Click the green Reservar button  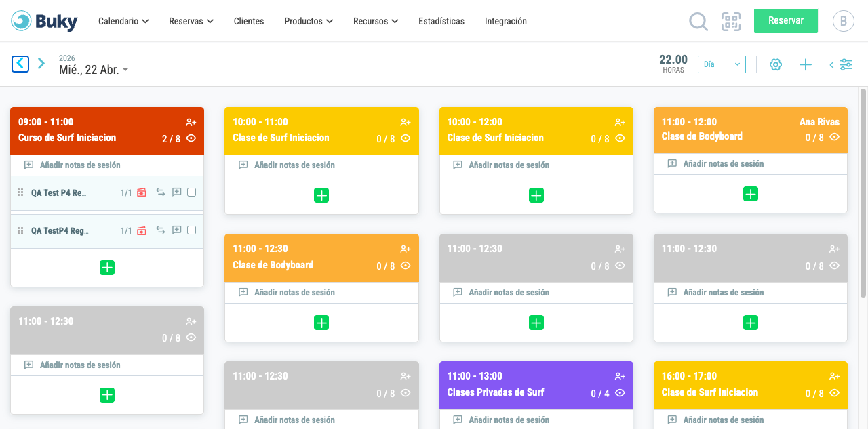click(786, 20)
